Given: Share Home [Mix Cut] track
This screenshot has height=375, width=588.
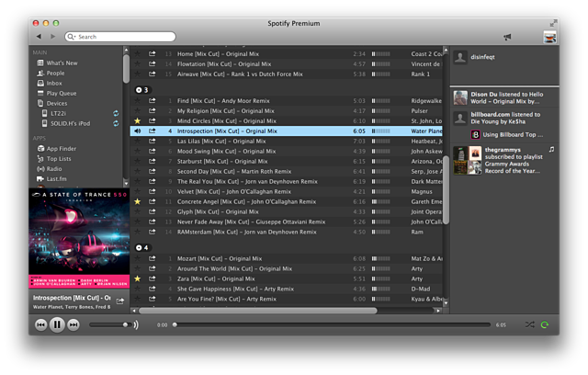Looking at the screenshot, I should 152,53.
